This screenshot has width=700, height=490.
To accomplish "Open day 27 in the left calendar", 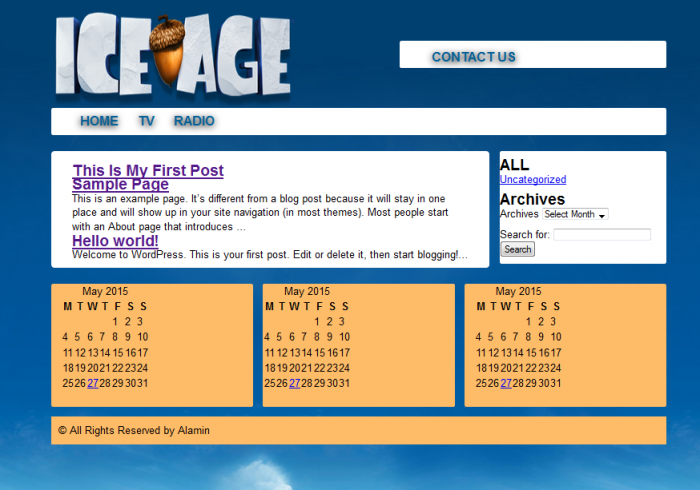I will pyautogui.click(x=93, y=383).
